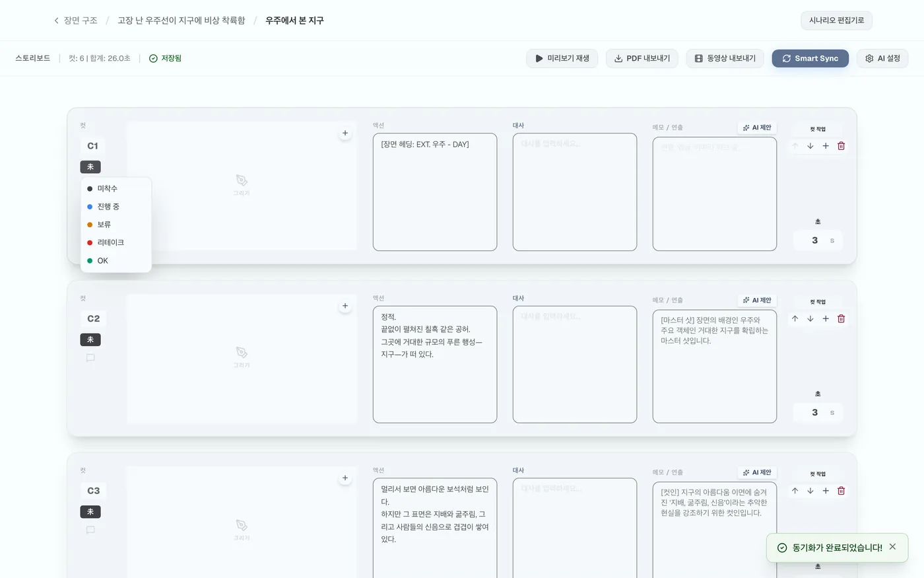Click the C1 대사 dialogue field
Screen dimensions: 924x578
tap(575, 192)
